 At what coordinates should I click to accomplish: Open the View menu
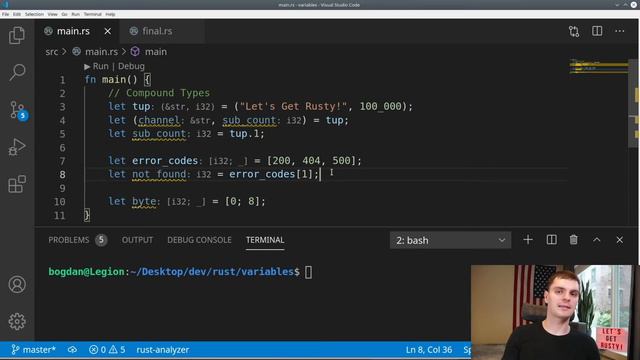click(x=53, y=14)
